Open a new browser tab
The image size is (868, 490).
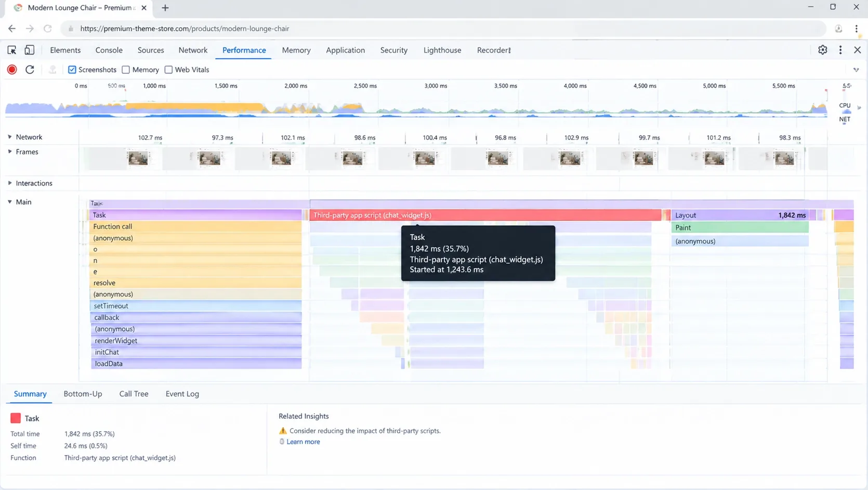[x=165, y=8]
